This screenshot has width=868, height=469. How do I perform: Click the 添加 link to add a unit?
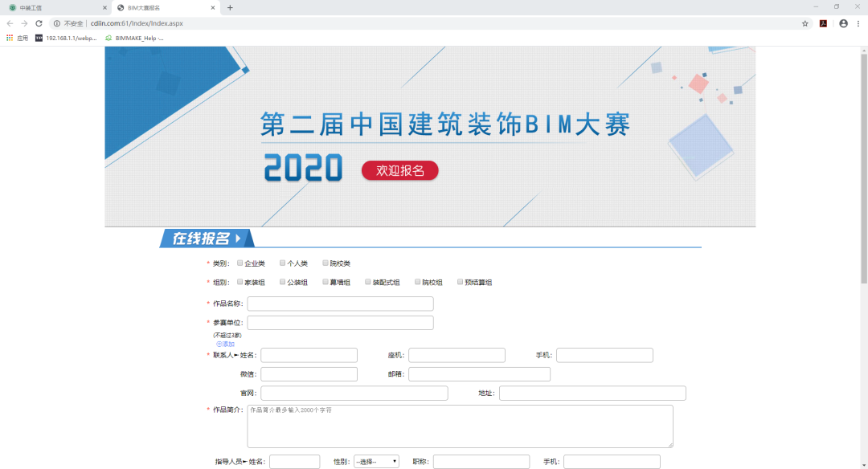225,344
